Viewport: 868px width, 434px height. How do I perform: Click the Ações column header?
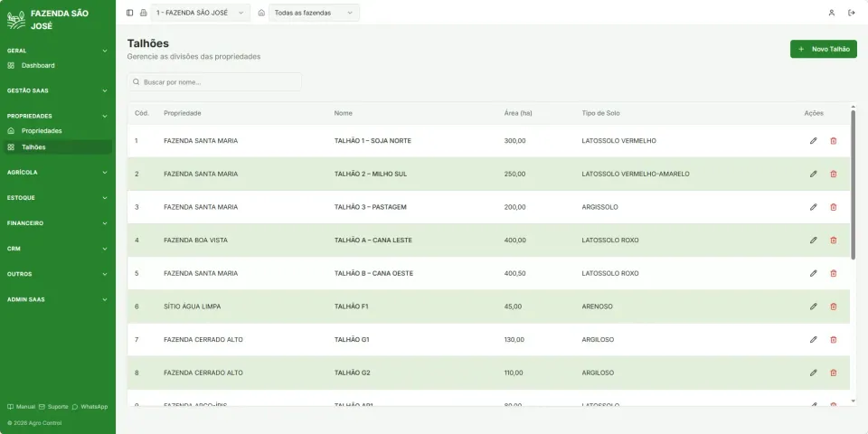[814, 113]
